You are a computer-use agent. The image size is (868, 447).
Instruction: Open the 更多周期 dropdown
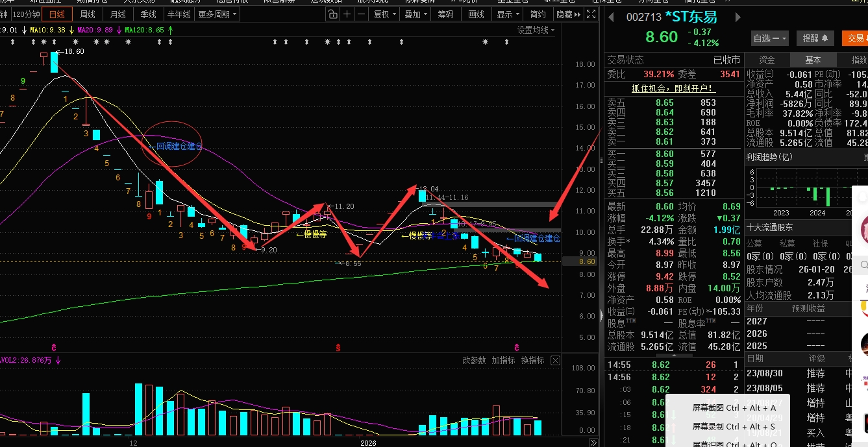click(217, 14)
